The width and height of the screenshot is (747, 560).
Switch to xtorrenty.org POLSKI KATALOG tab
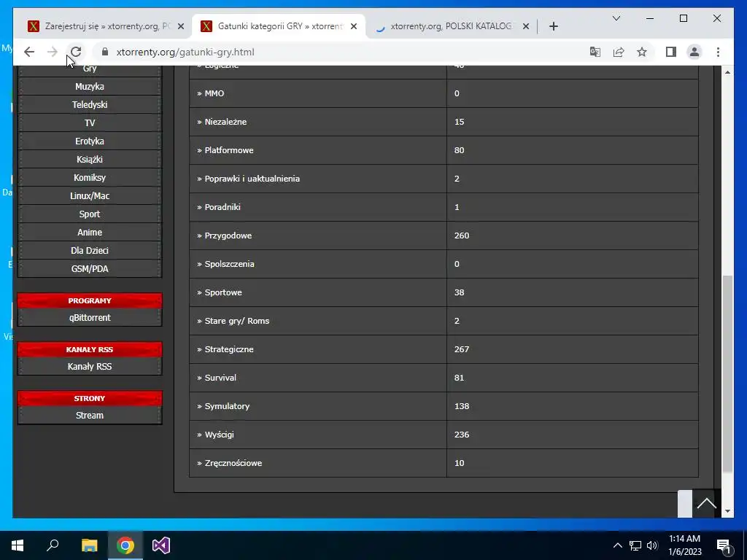[x=450, y=26]
